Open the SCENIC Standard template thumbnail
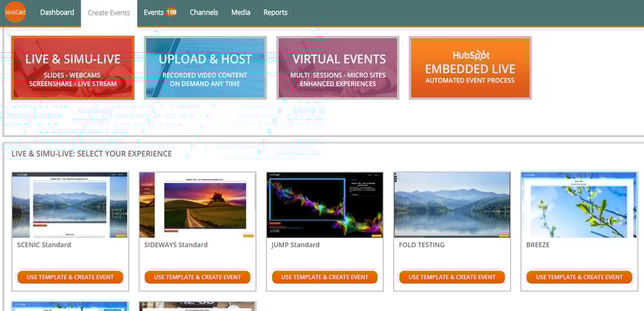 (x=70, y=205)
